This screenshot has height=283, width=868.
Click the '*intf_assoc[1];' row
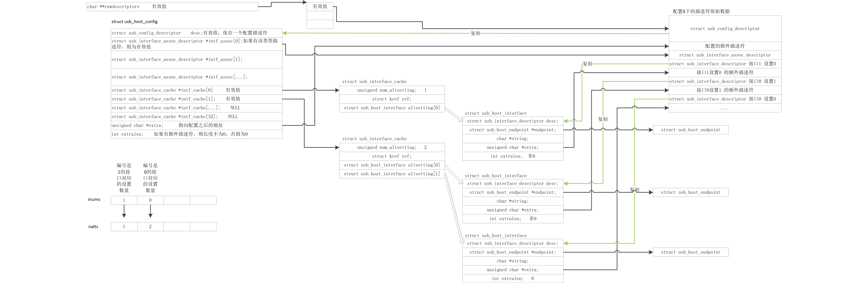click(196, 59)
